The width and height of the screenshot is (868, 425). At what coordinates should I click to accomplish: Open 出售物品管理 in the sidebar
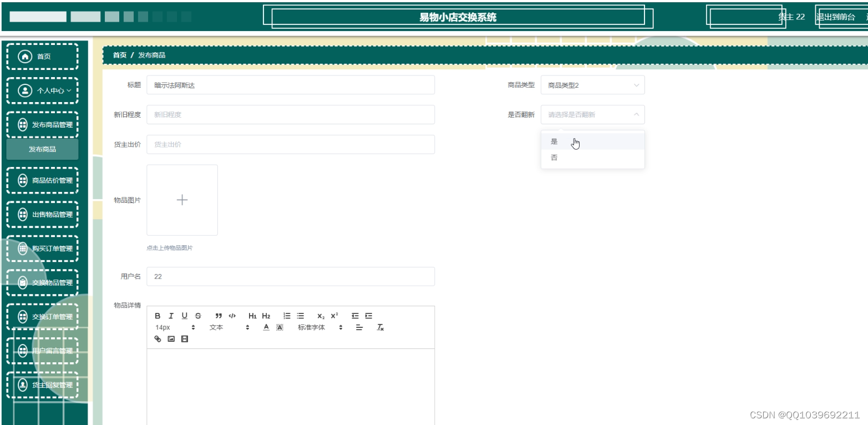pos(42,214)
